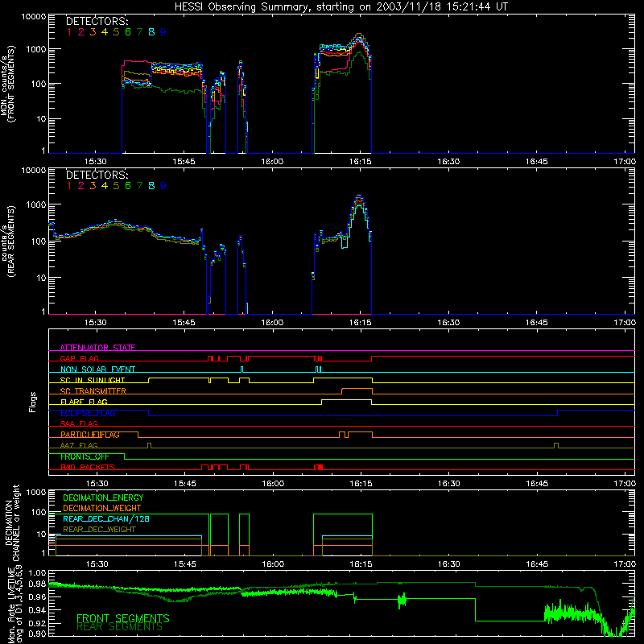
Task: Click 15:45 tick under front segments plot
Action: [184, 162]
